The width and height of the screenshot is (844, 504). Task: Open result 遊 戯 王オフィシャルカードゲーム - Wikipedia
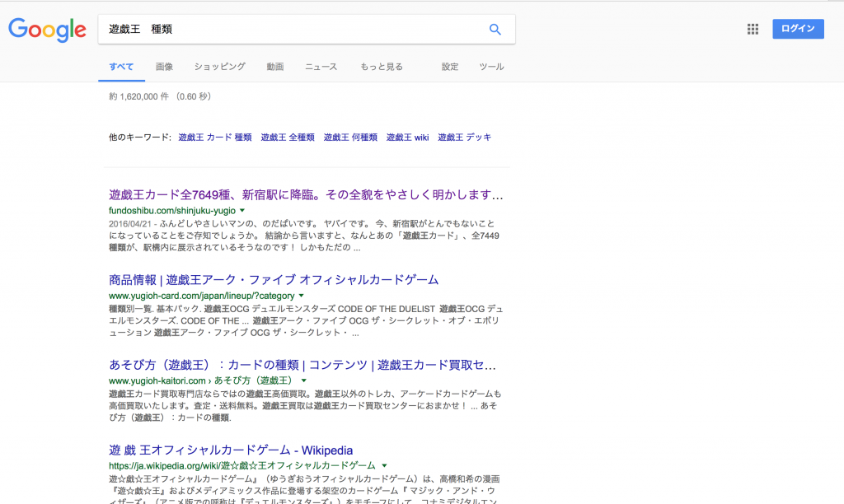point(231,450)
